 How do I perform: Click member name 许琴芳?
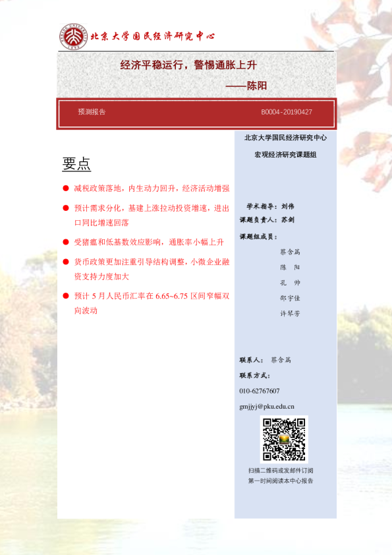(290, 313)
